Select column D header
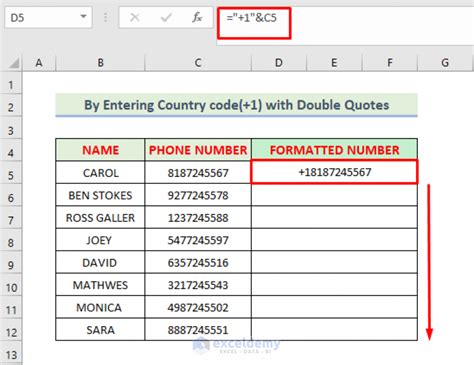 (279, 62)
